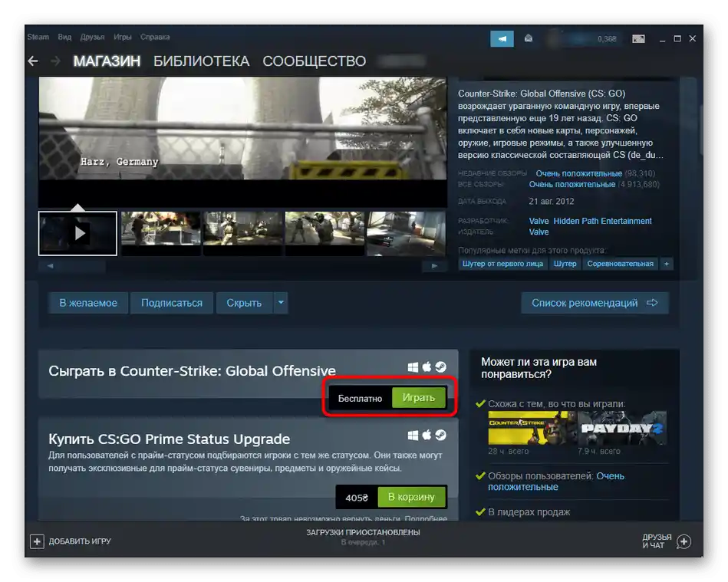Select the Соревновательная tag
728x582 pixels.
pos(621,264)
